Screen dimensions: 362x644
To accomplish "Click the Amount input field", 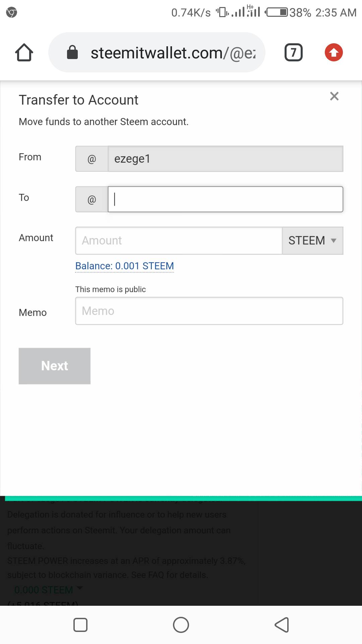I will coord(179,240).
